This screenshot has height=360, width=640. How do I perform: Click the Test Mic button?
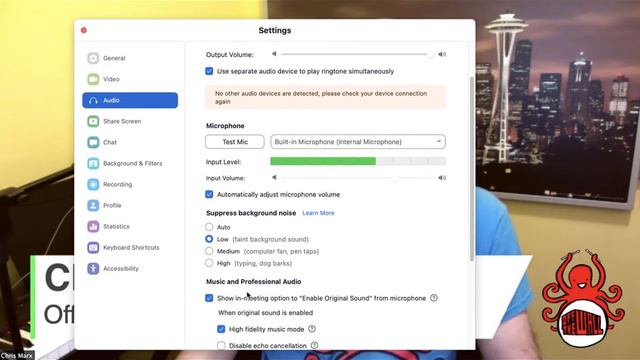235,142
